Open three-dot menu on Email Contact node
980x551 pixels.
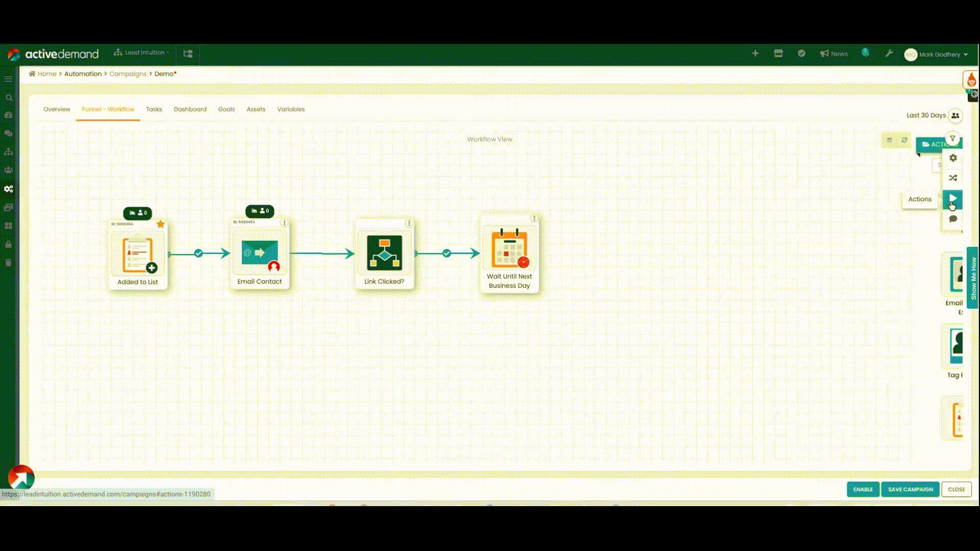(284, 223)
